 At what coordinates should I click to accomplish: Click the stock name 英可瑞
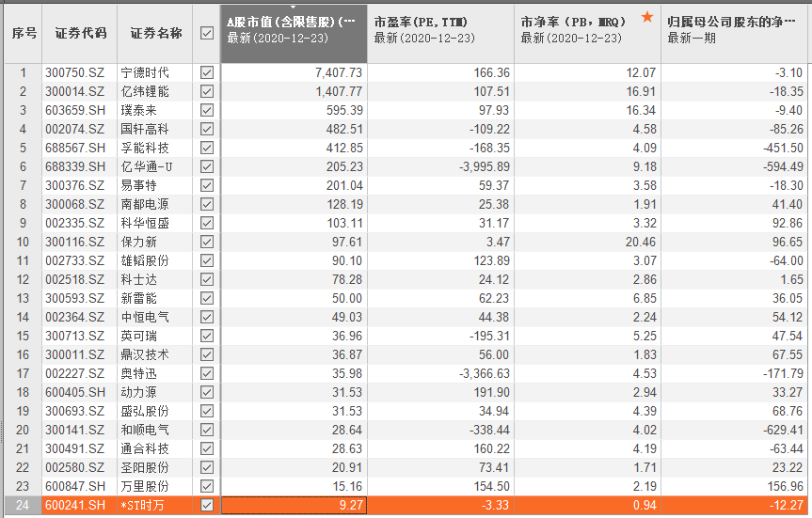(139, 336)
